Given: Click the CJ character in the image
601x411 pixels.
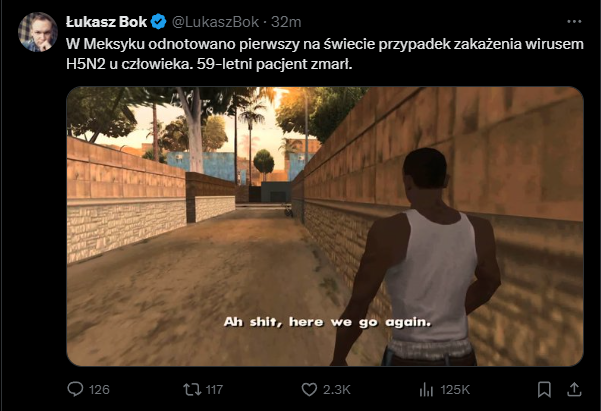Looking at the screenshot, I should 418,257.
